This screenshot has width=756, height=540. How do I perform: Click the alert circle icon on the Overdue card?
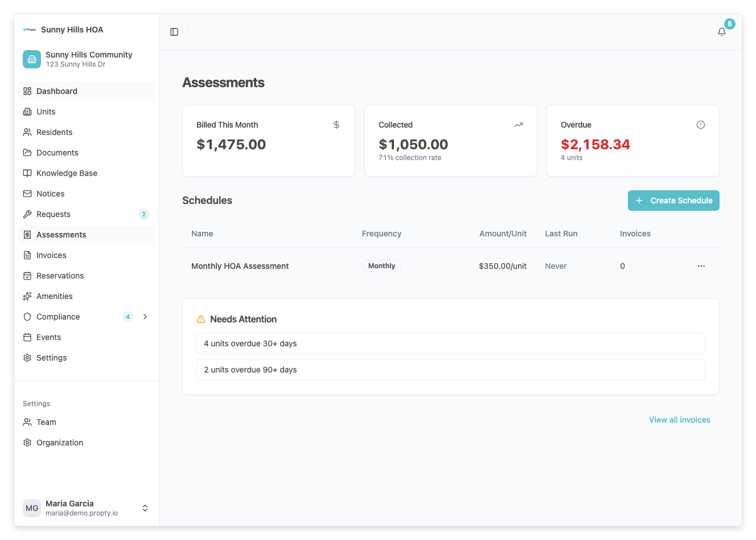701,124
